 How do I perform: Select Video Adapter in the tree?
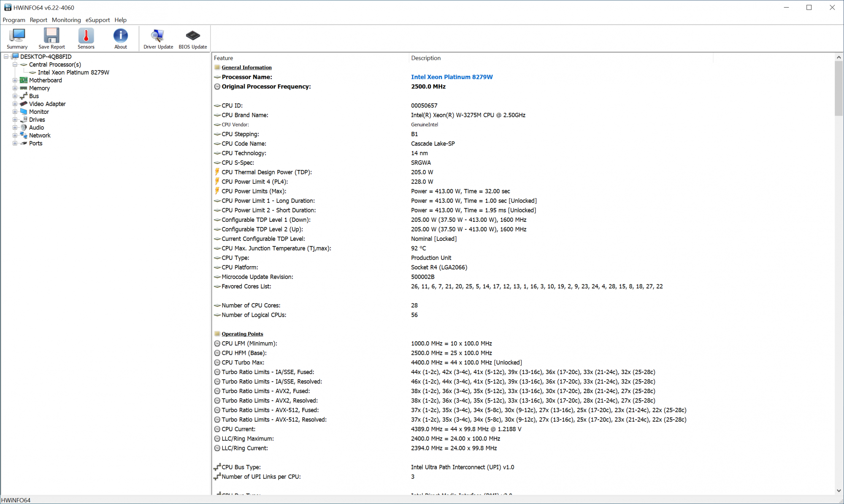pos(47,104)
